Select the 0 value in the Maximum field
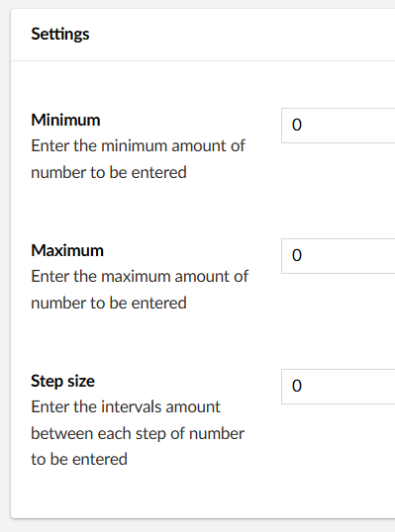The width and height of the screenshot is (395, 532). (297, 255)
